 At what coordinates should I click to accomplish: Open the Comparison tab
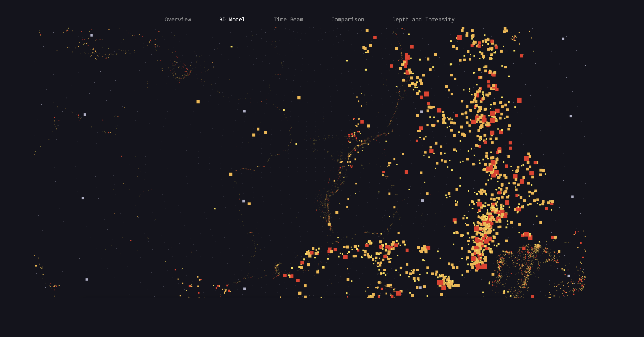point(348,19)
